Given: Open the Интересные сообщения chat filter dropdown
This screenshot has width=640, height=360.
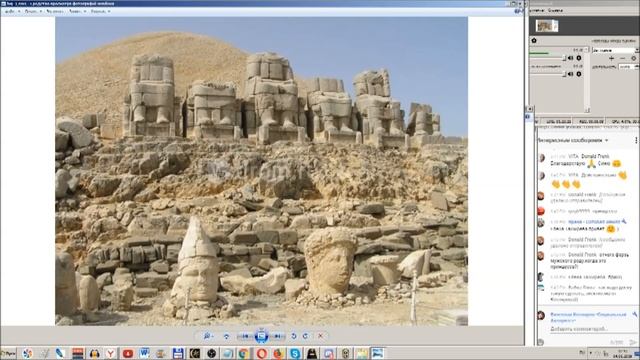Looking at the screenshot, I should click(573, 140).
